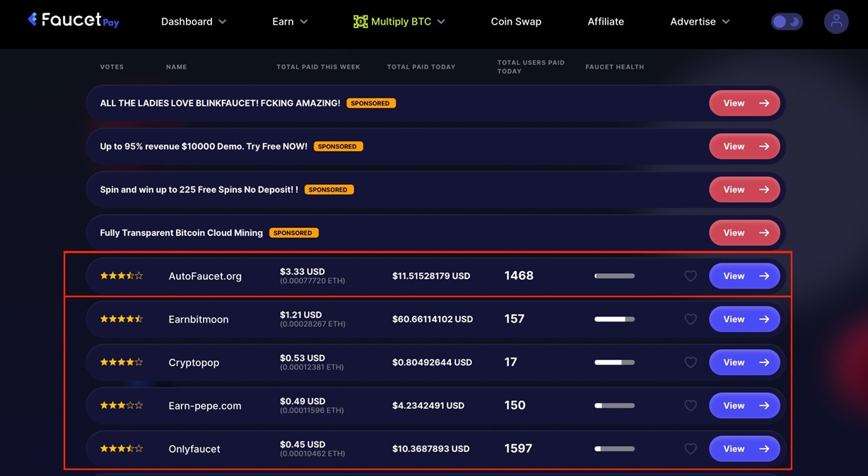Viewport: 868px width, 476px height.
Task: Go to Coin Swap page
Action: 516,22
